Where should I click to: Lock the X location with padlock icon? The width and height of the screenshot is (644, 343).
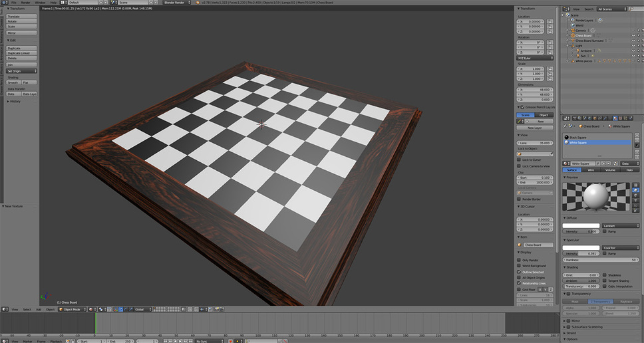[550, 21]
